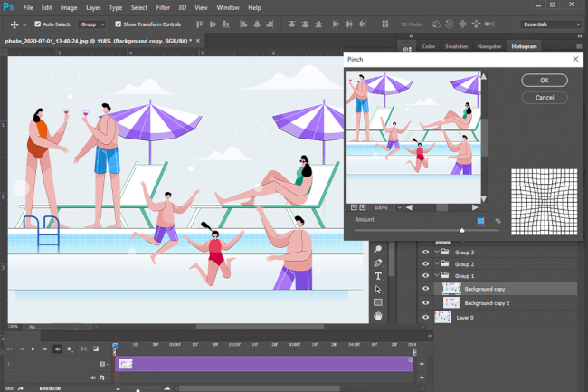Click the align left edges icon
This screenshot has height=392, width=588.
click(243, 24)
